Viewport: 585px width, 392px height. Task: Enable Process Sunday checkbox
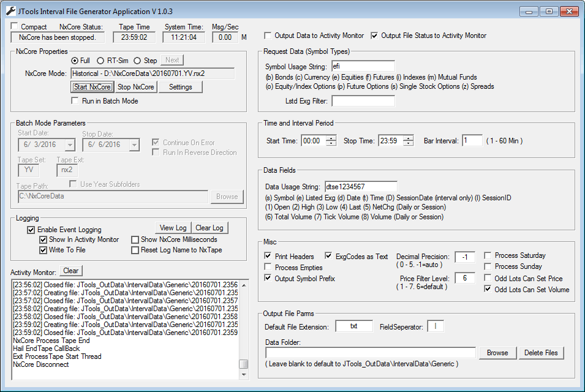487,266
